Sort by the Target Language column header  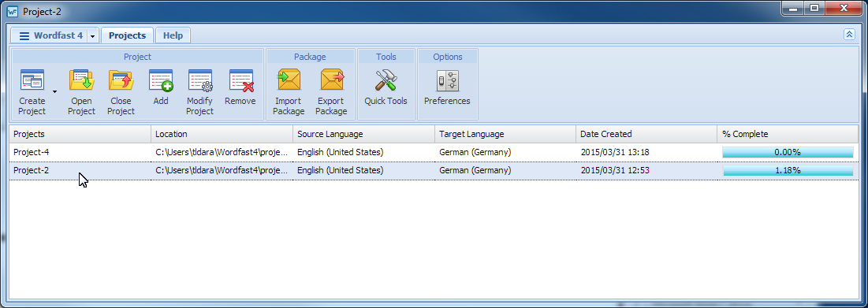pyautogui.click(x=505, y=134)
